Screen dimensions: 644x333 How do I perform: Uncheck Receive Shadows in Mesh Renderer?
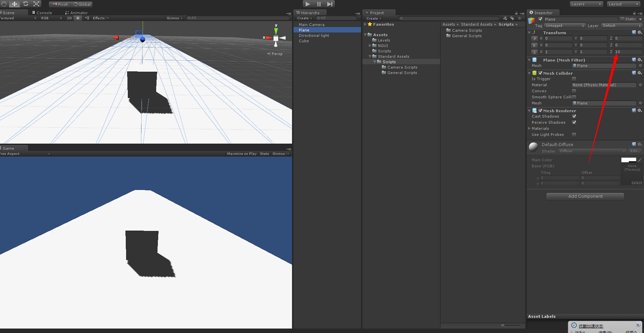[574, 122]
